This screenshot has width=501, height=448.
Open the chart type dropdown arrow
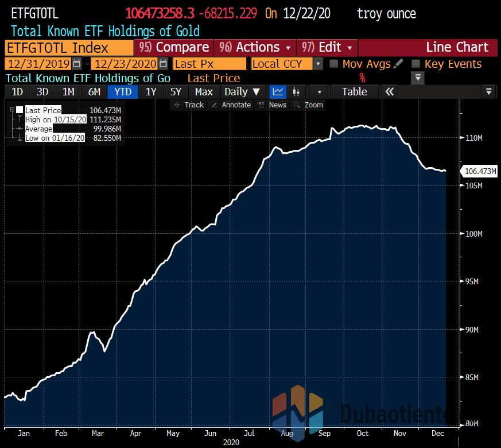[x=319, y=92]
